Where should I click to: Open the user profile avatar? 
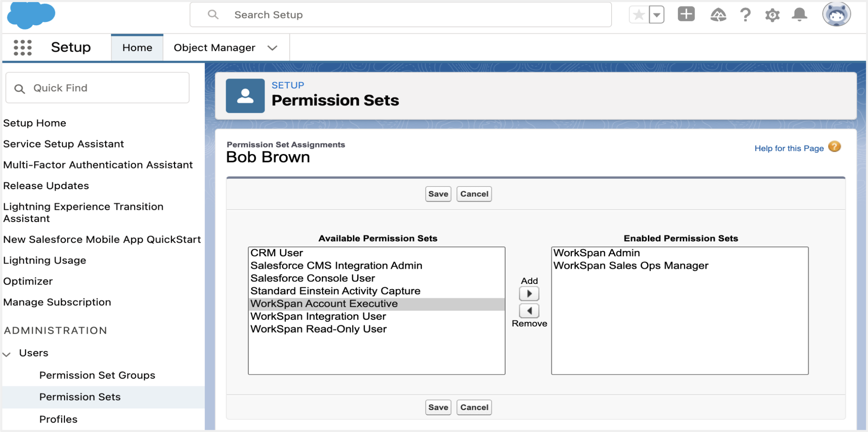[x=836, y=14]
